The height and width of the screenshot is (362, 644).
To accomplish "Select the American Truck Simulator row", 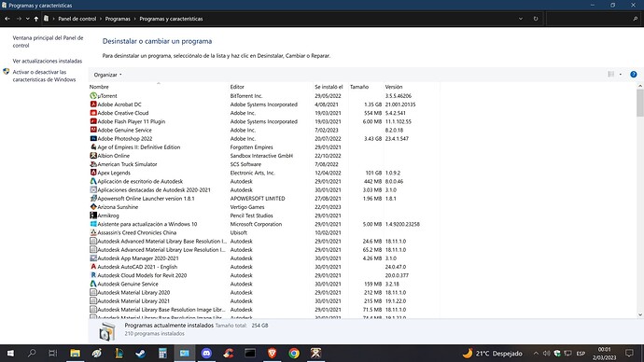I will point(264,164).
